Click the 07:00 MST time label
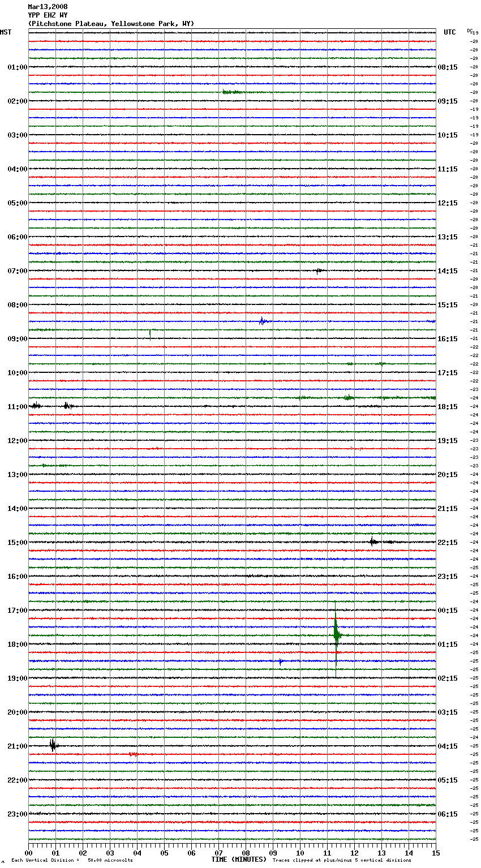The height and width of the screenshot is (868, 481). point(18,271)
